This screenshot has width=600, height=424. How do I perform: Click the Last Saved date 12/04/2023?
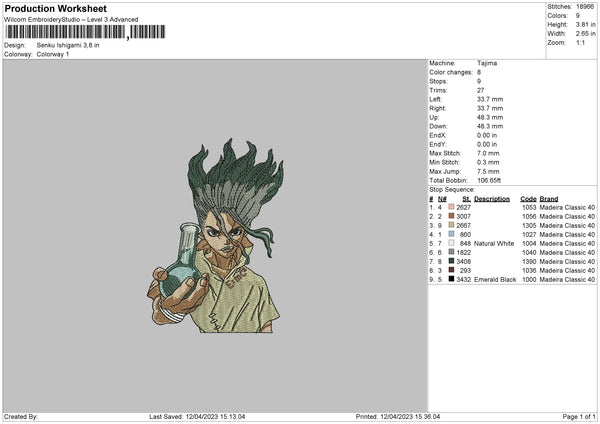[x=201, y=416]
